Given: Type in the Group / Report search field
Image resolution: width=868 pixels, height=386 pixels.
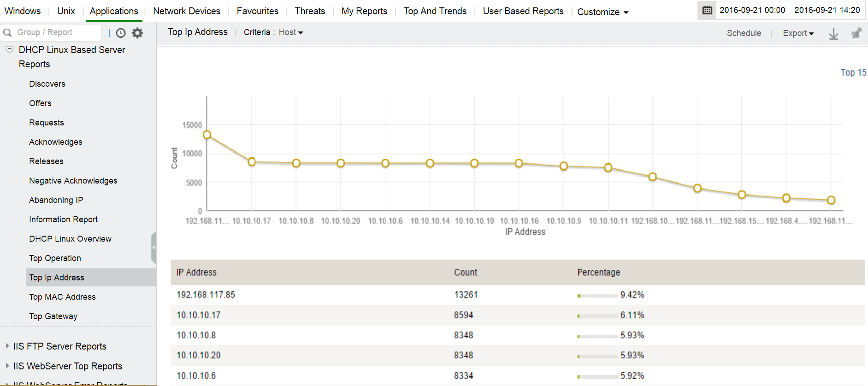Looking at the screenshot, I should click(x=55, y=32).
